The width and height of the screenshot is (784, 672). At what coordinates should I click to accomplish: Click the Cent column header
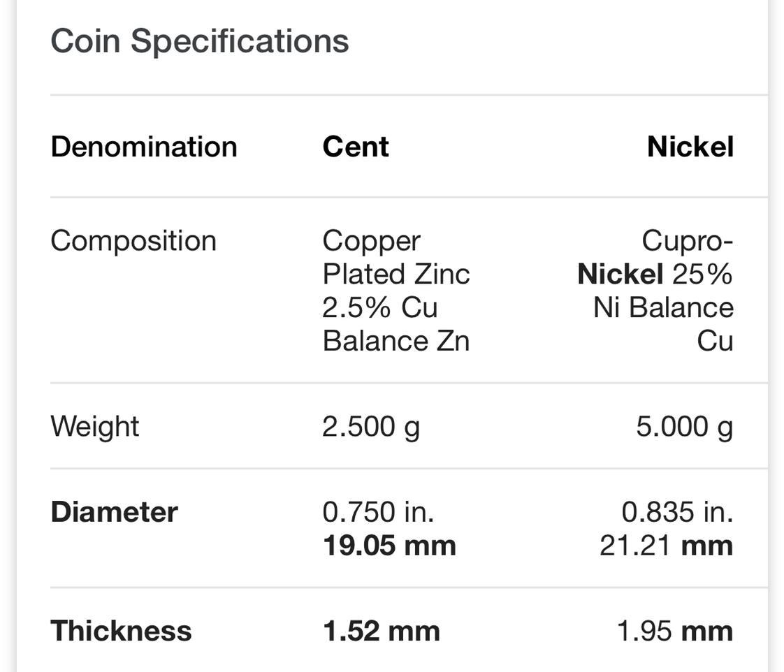click(x=356, y=147)
